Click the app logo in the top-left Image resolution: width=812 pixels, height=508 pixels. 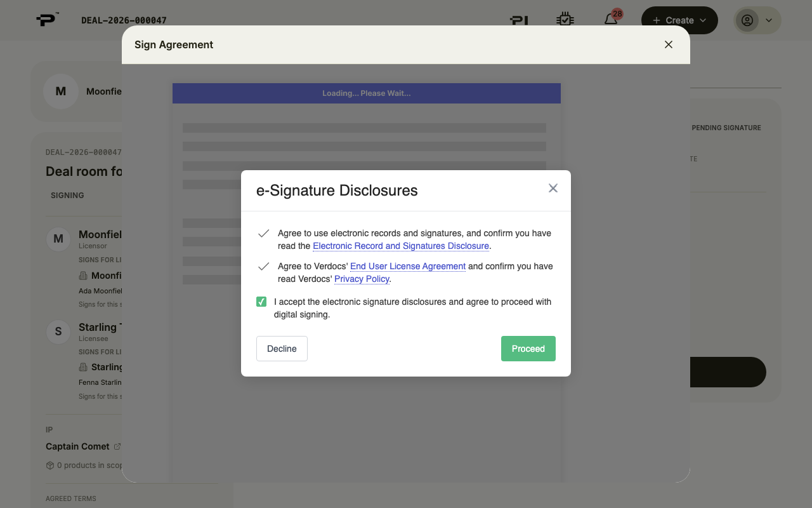[48, 20]
